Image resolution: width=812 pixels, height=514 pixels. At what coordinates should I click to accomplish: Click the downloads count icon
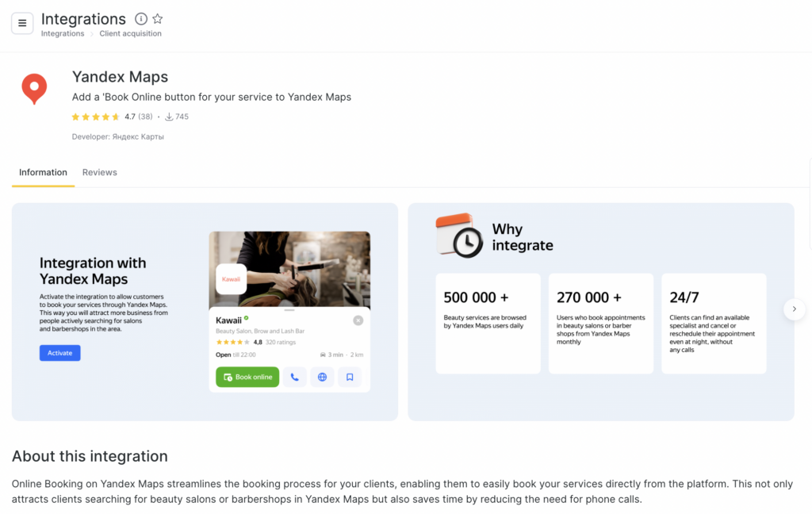169,117
